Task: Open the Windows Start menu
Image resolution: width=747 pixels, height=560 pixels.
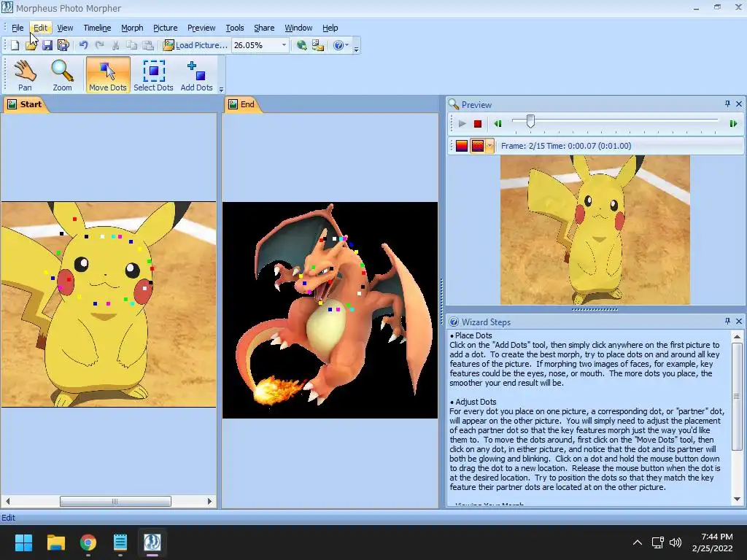Action: [x=23, y=542]
